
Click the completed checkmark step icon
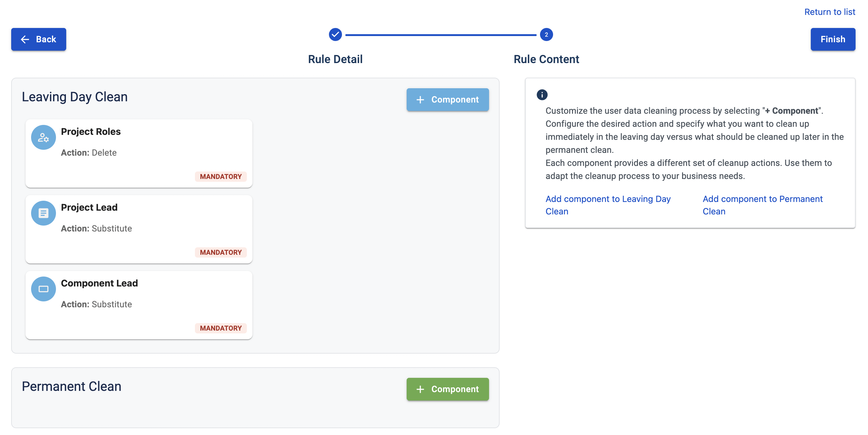point(335,35)
